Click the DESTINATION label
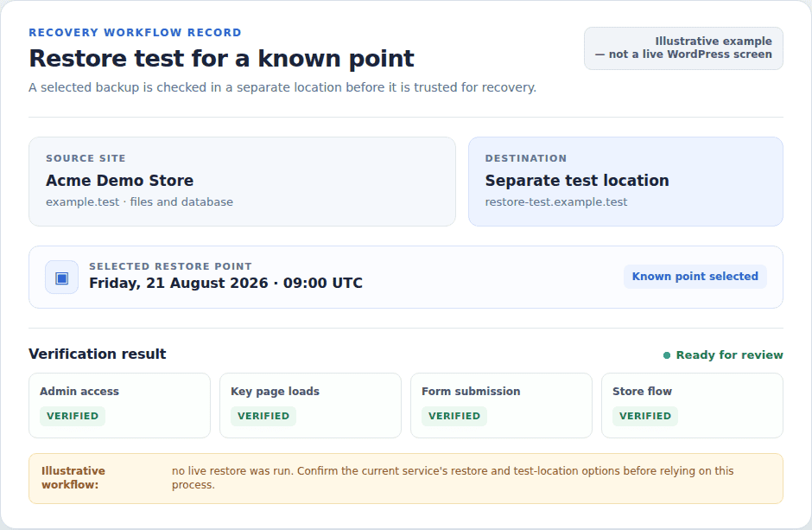The height and width of the screenshot is (530, 812). click(x=525, y=158)
